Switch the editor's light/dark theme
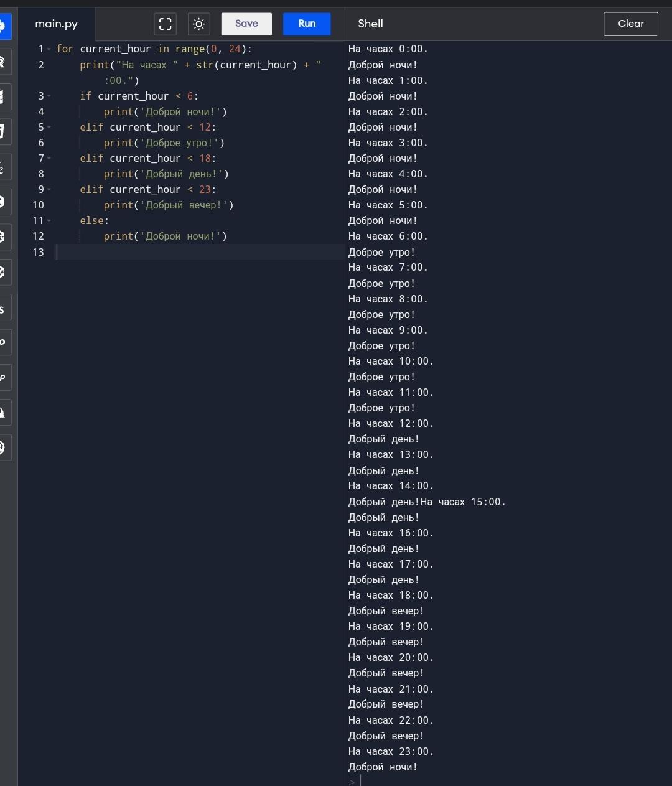 tap(198, 24)
